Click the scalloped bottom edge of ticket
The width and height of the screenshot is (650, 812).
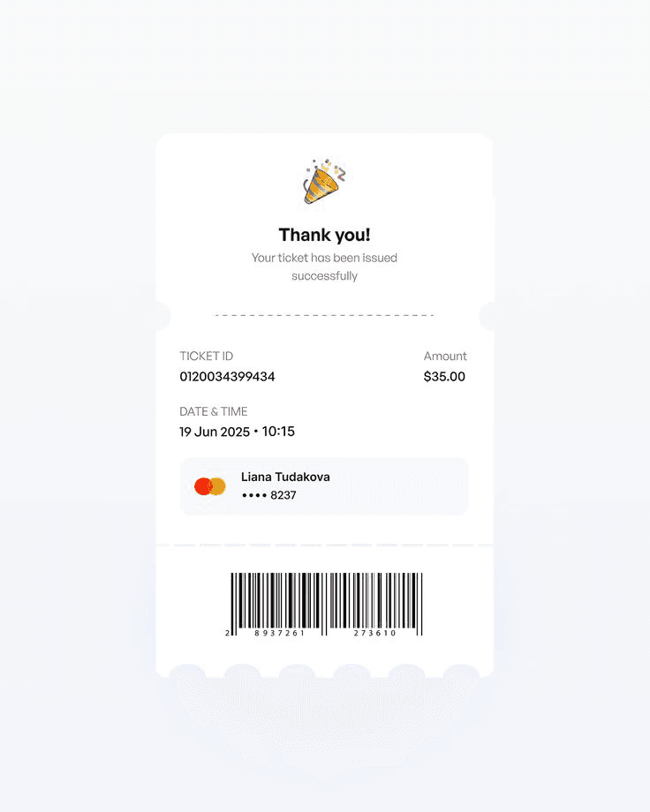pos(324,670)
